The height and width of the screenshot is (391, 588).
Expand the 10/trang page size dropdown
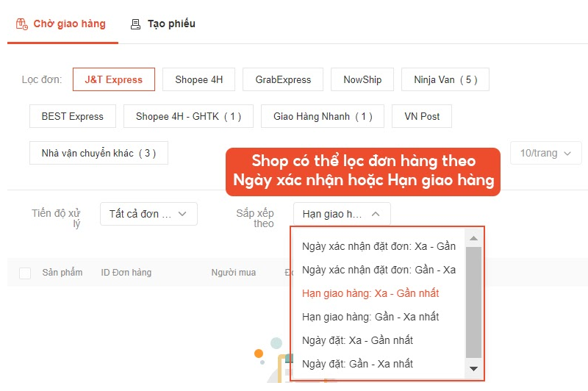pyautogui.click(x=545, y=153)
